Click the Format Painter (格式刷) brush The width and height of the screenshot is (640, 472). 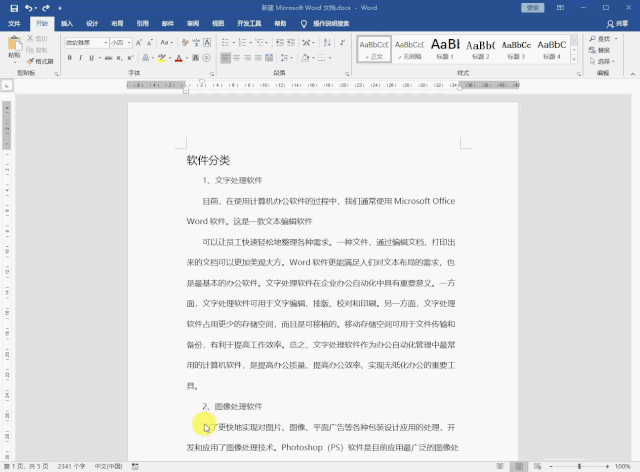point(30,61)
